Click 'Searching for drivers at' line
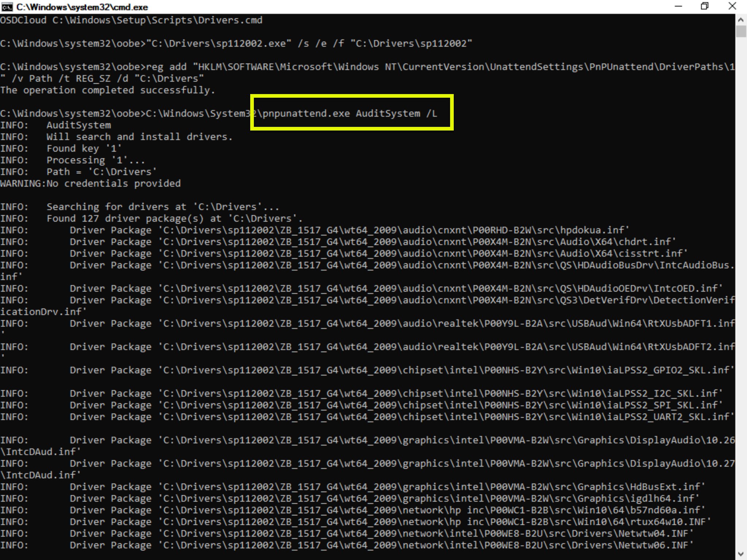The width and height of the screenshot is (747, 560). click(140, 207)
